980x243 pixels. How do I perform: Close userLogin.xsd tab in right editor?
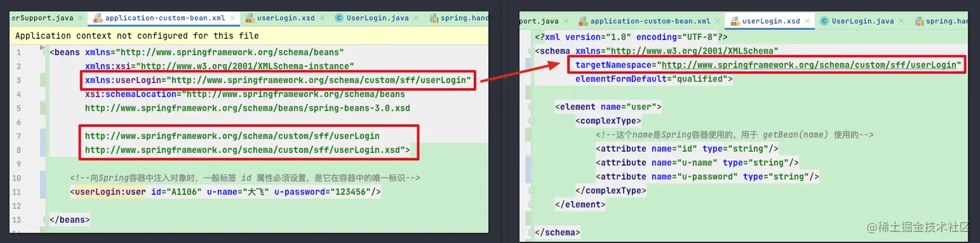click(808, 21)
